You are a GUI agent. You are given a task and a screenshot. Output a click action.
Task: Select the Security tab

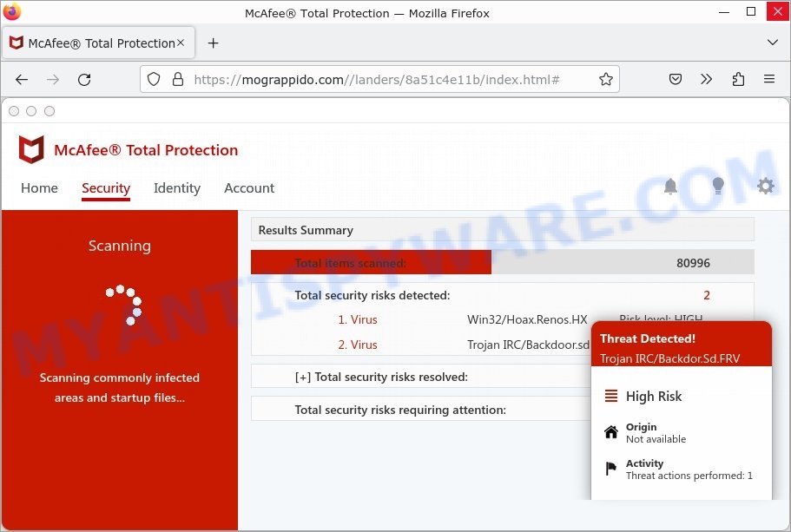(x=106, y=188)
